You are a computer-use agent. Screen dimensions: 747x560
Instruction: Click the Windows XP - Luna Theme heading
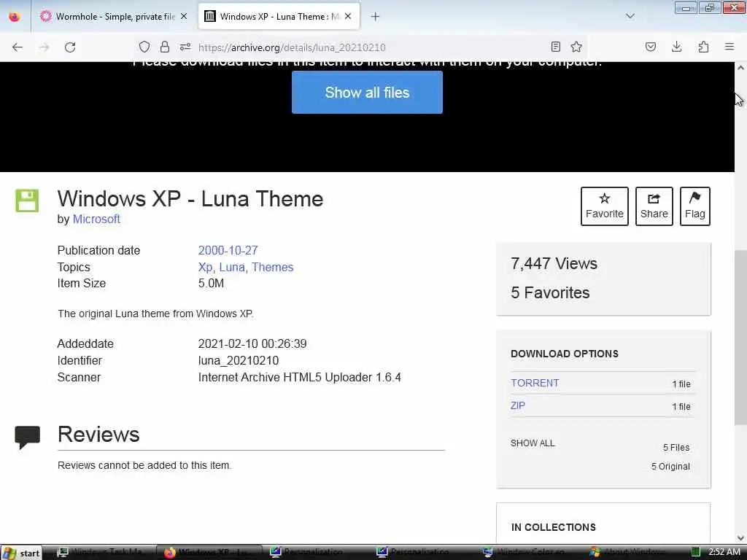(190, 198)
